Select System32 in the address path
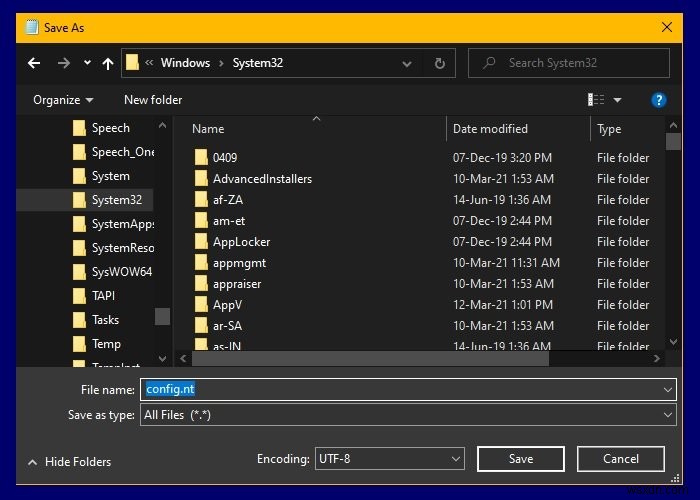Viewport: 700px width, 500px height. pos(258,63)
